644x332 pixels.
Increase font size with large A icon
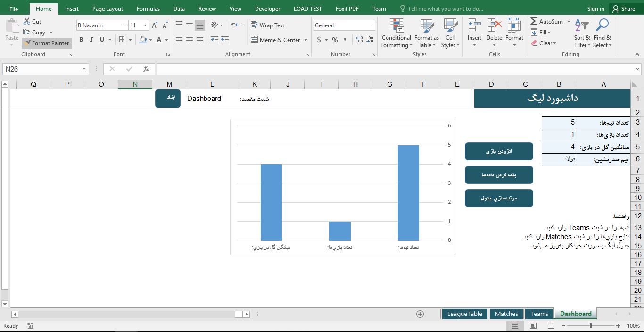coord(155,25)
